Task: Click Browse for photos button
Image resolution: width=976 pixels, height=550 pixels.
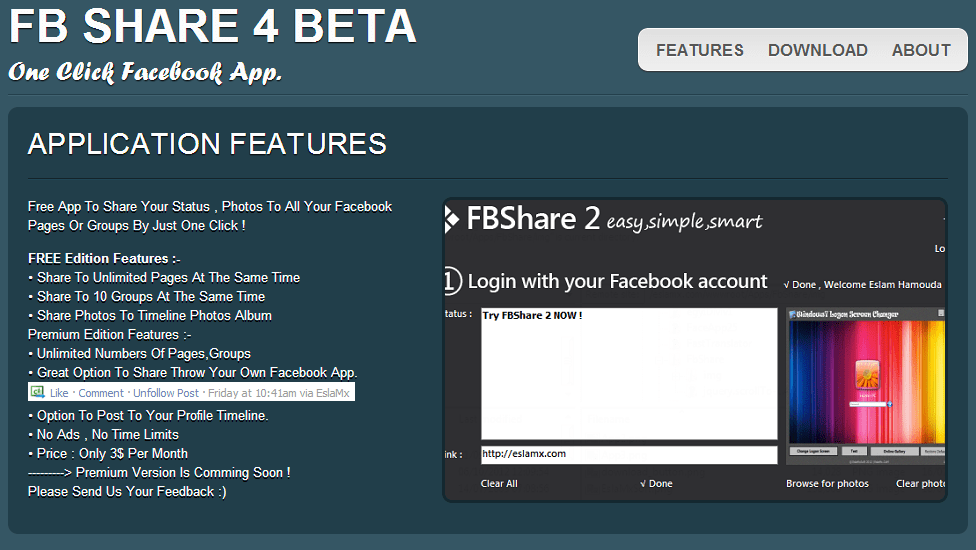Action: tap(827, 483)
